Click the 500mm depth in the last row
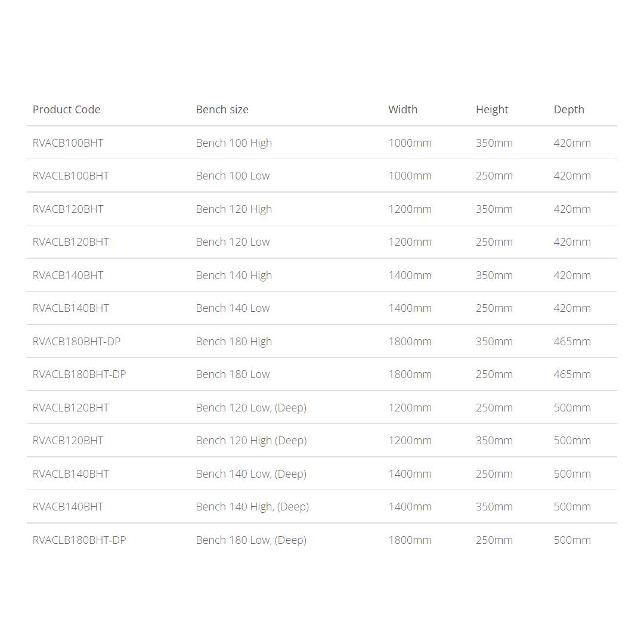The height and width of the screenshot is (644, 644). [572, 540]
